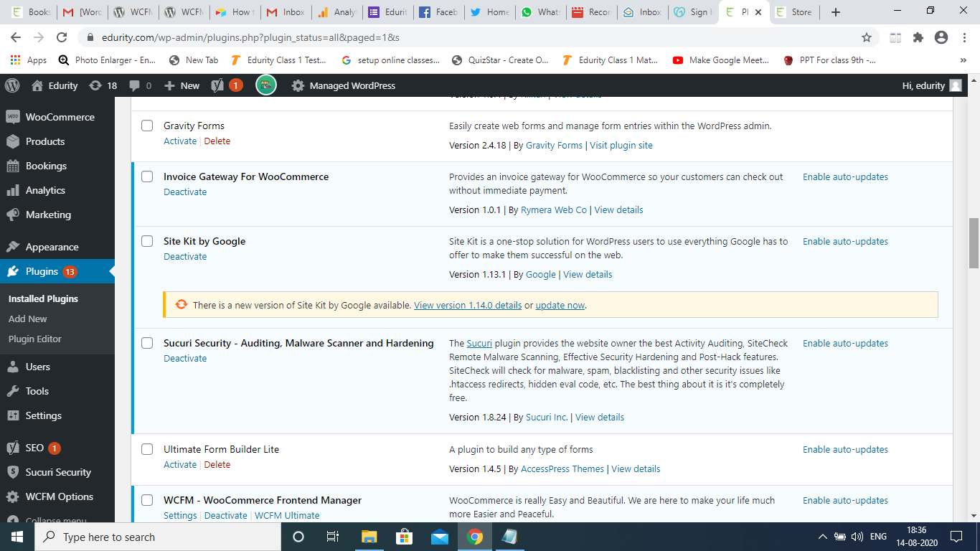Switch to the Facebook browser tab
This screenshot has height=551, width=980.
point(438,12)
